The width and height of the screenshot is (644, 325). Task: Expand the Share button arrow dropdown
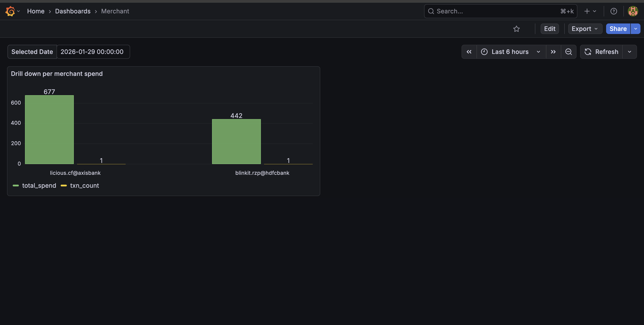(x=635, y=29)
